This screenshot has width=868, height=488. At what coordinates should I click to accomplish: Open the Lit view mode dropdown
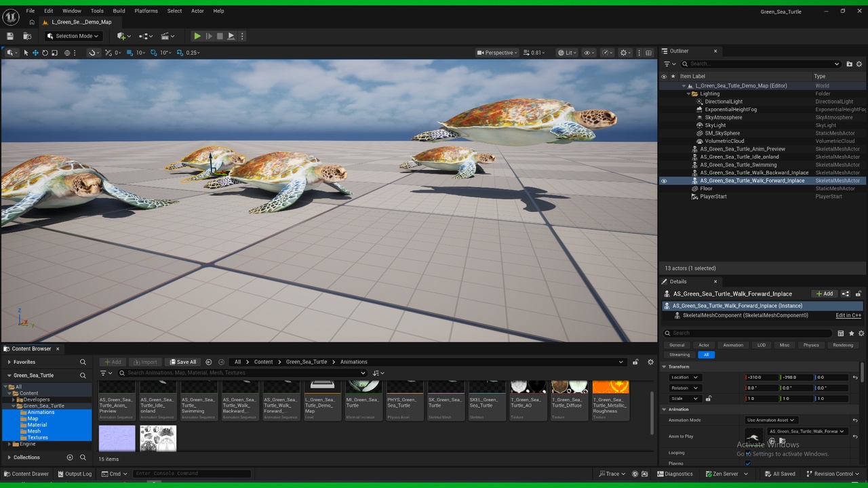pos(567,53)
